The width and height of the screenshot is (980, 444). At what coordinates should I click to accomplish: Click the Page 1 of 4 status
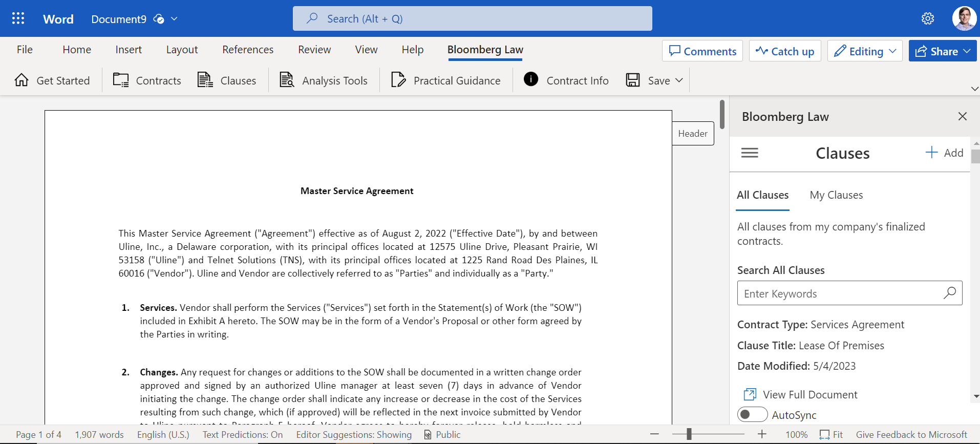(38, 434)
